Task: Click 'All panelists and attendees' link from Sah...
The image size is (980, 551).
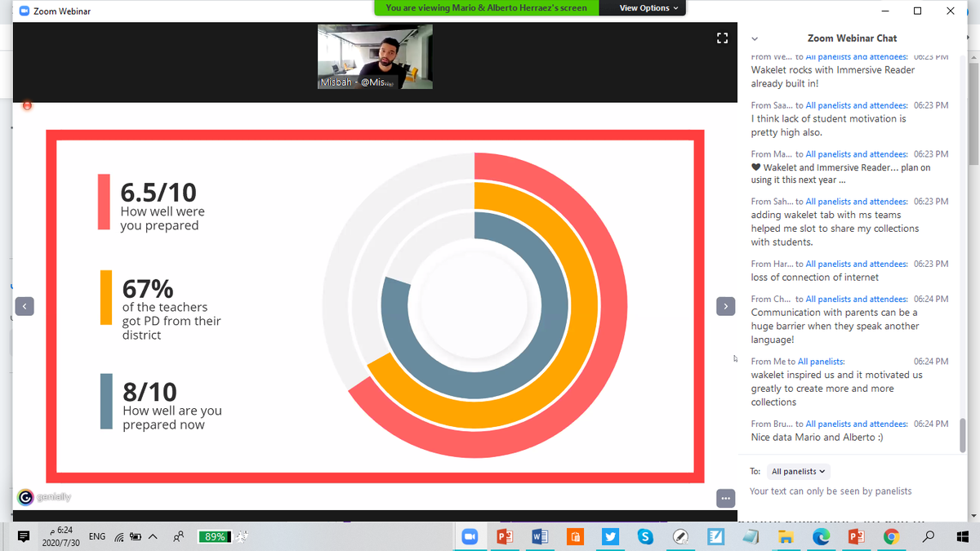Action: point(857,202)
